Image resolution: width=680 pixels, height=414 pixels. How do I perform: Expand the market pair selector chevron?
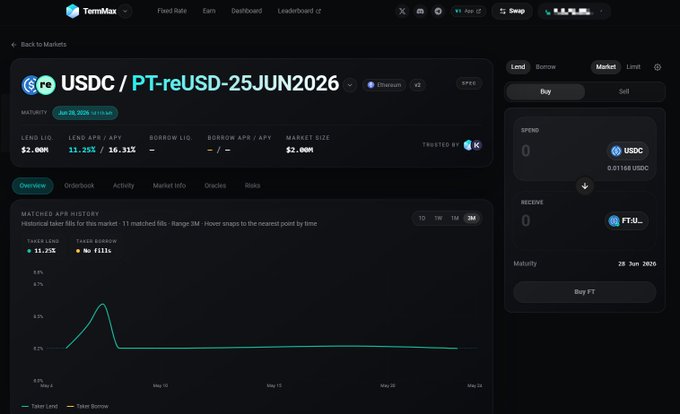pyautogui.click(x=350, y=85)
